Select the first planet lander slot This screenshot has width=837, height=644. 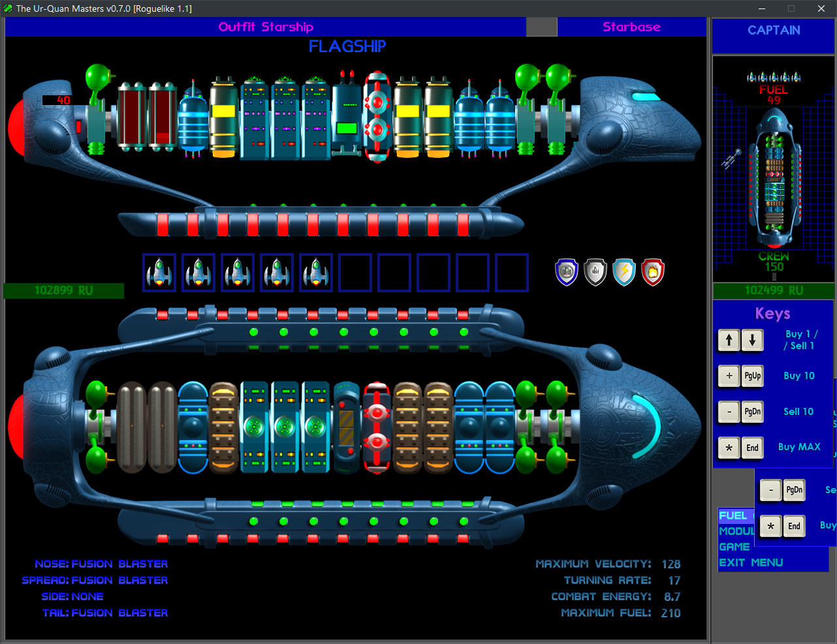159,272
